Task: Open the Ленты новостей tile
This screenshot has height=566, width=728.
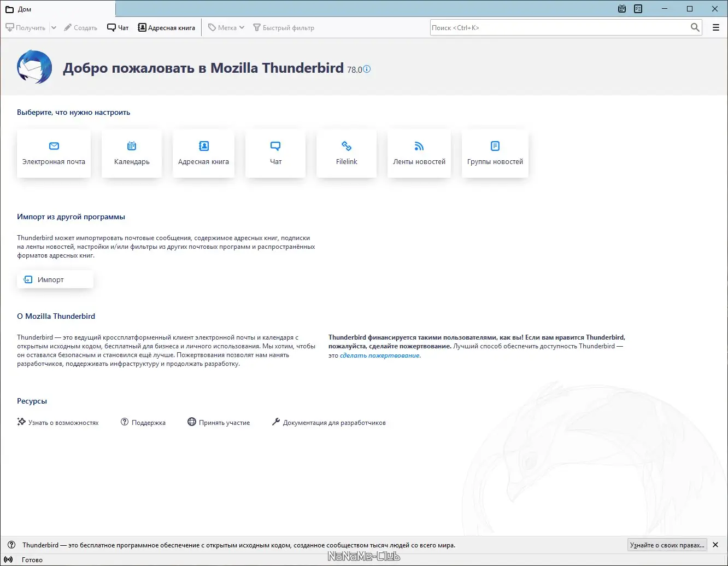Action: [x=419, y=153]
